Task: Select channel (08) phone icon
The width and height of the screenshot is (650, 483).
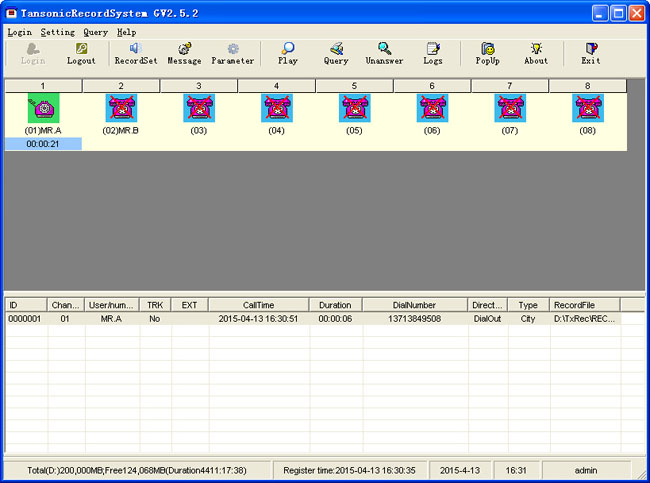Action: [x=587, y=108]
